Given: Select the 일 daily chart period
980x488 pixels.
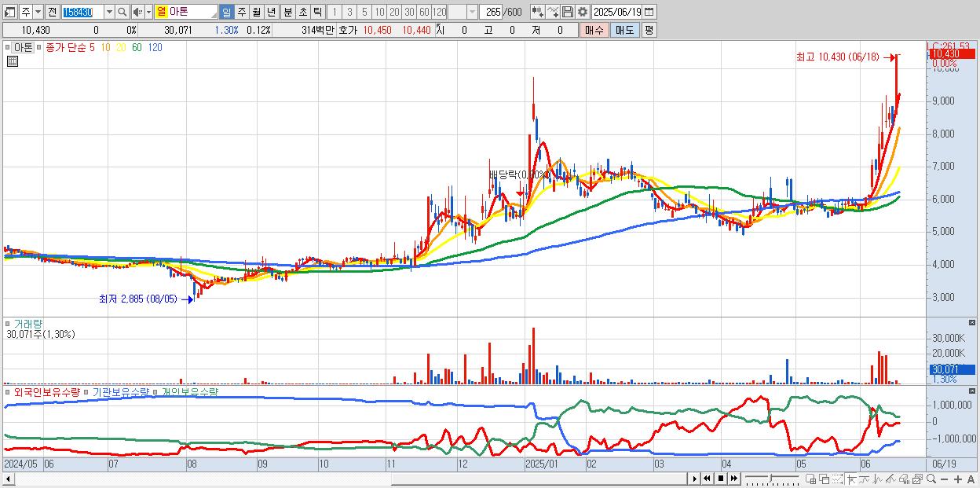Looking at the screenshot, I should (226, 12).
